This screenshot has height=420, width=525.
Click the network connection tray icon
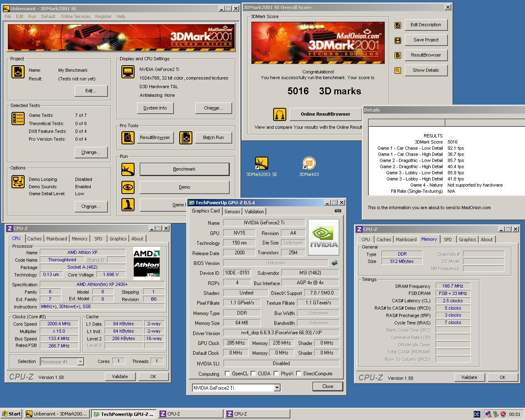point(488,414)
